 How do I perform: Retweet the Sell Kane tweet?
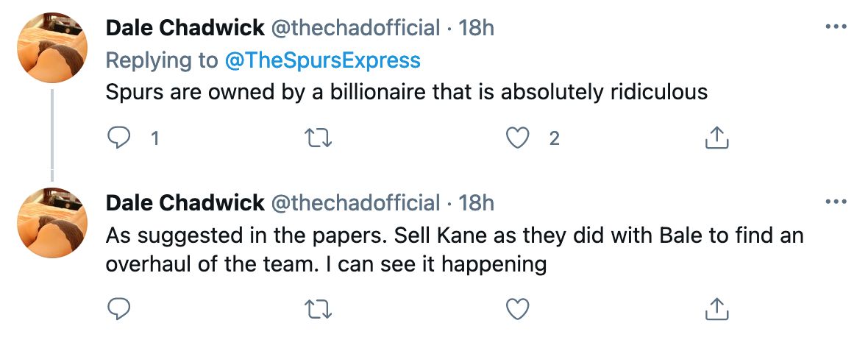pos(317,309)
